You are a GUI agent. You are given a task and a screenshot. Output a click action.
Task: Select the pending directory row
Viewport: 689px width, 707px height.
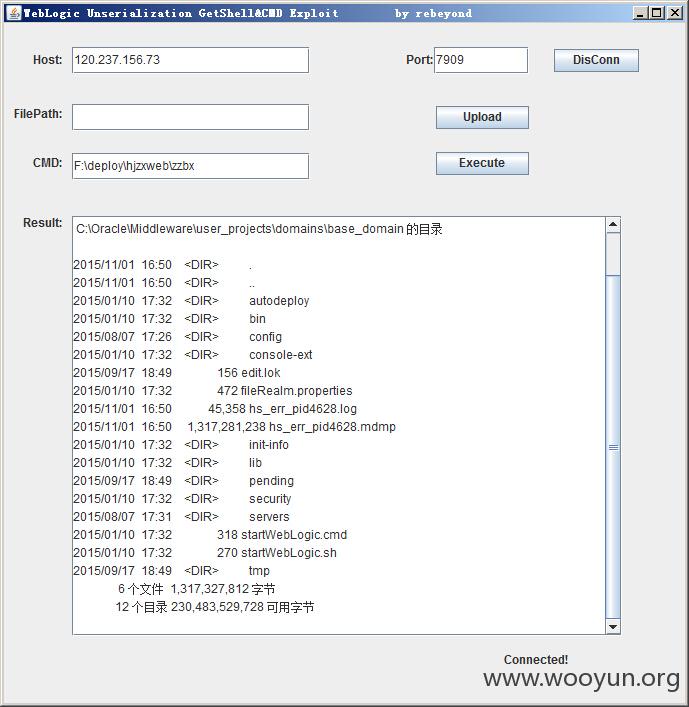(x=184, y=481)
